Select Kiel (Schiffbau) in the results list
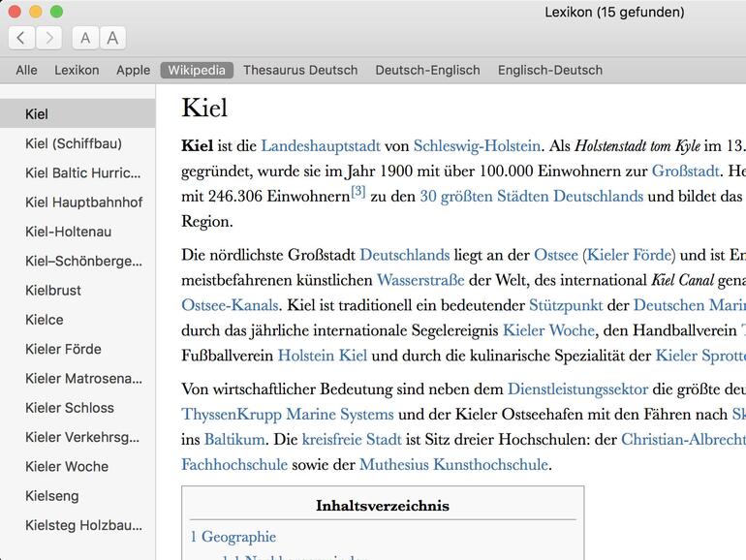Screen dimensions: 746x560 78,143
